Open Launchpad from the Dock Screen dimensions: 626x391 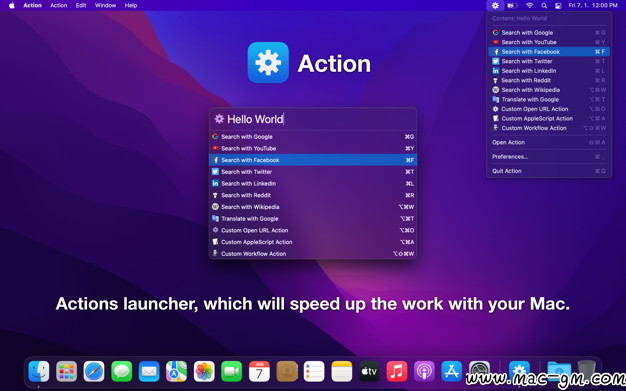[66, 371]
